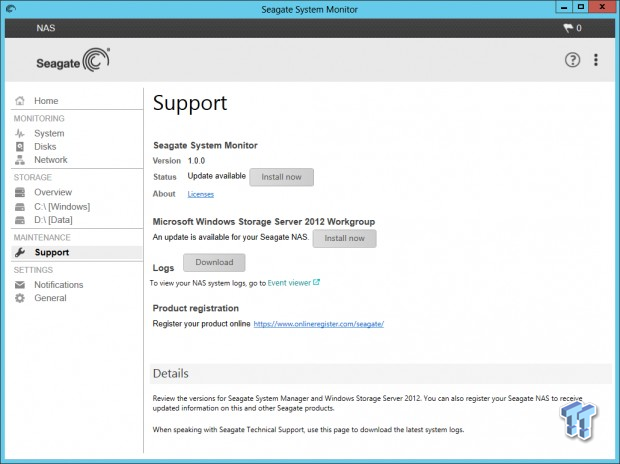Download the system logs
Image resolution: width=620 pixels, height=464 pixels.
[x=213, y=262]
